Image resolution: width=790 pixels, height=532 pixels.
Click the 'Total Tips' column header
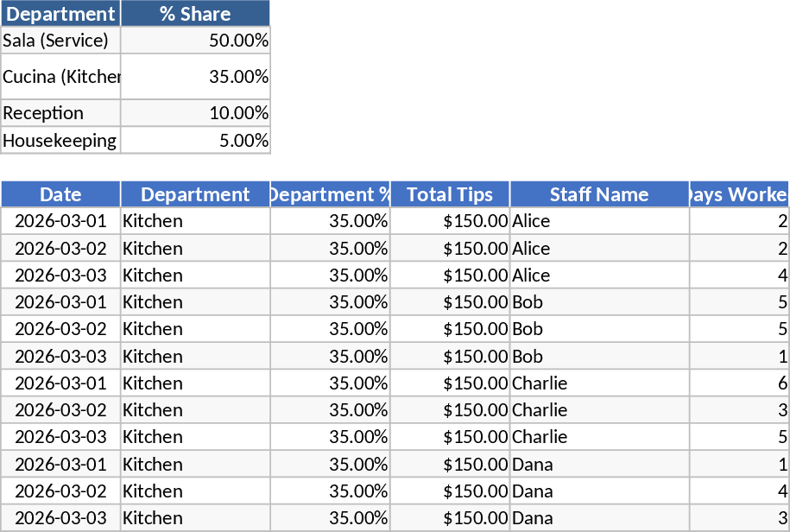[450, 194]
